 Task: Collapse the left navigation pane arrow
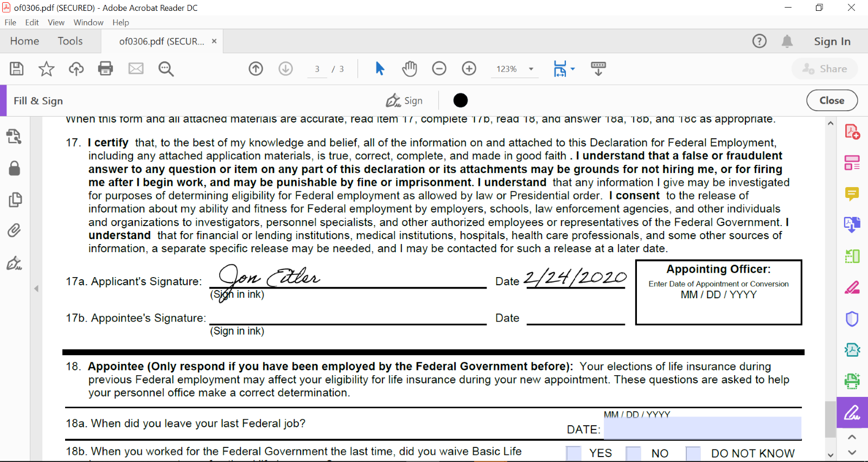click(x=36, y=288)
